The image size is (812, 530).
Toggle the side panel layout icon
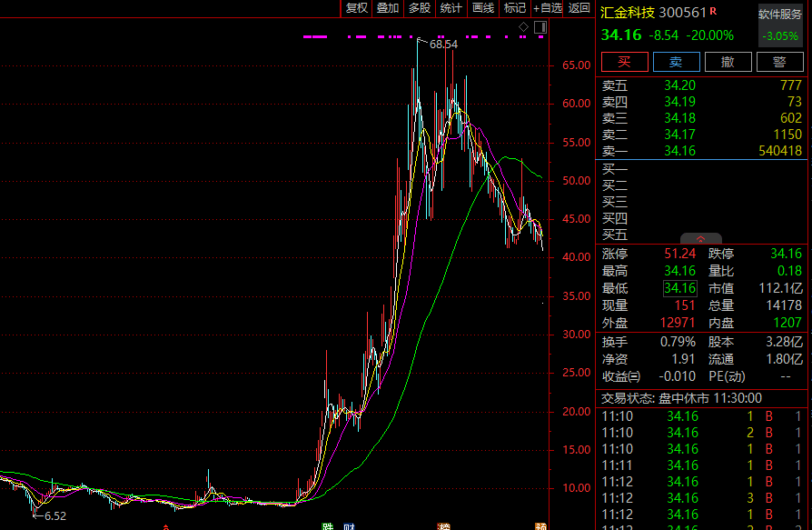(540, 27)
